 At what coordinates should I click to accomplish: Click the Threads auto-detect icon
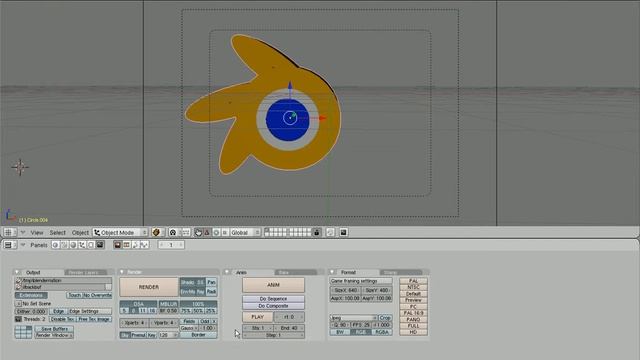tap(18, 319)
